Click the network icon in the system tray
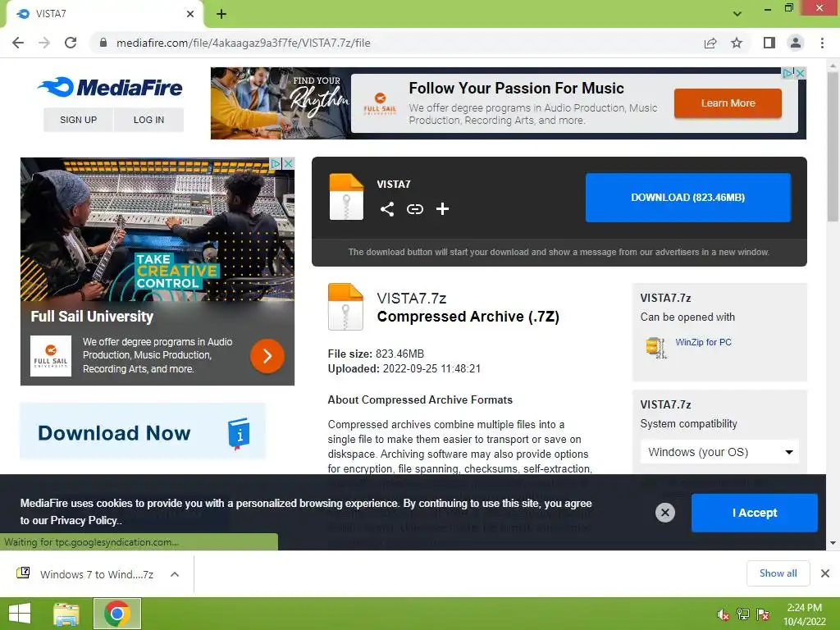840x630 pixels. (743, 614)
